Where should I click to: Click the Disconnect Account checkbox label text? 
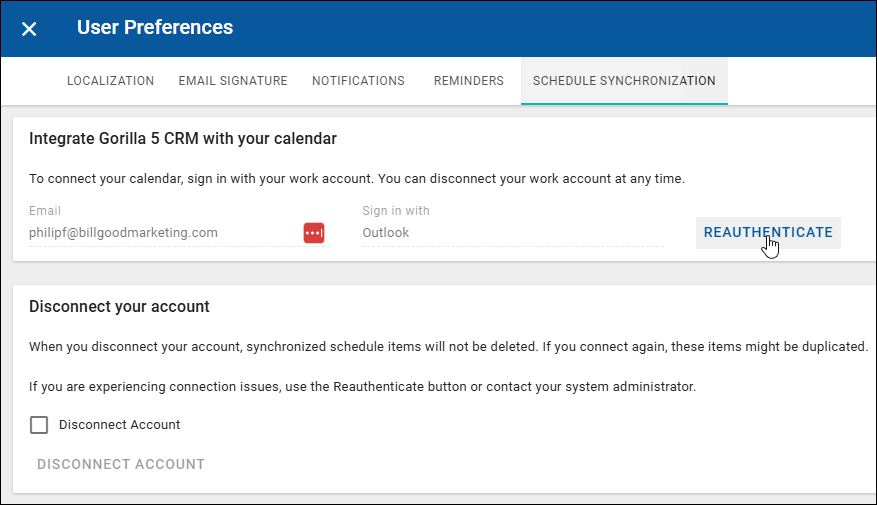pyautogui.click(x=120, y=425)
